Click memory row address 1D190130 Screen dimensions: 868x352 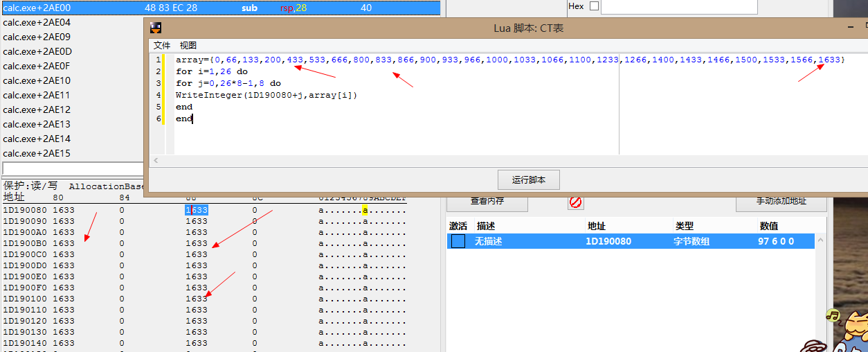(25, 332)
